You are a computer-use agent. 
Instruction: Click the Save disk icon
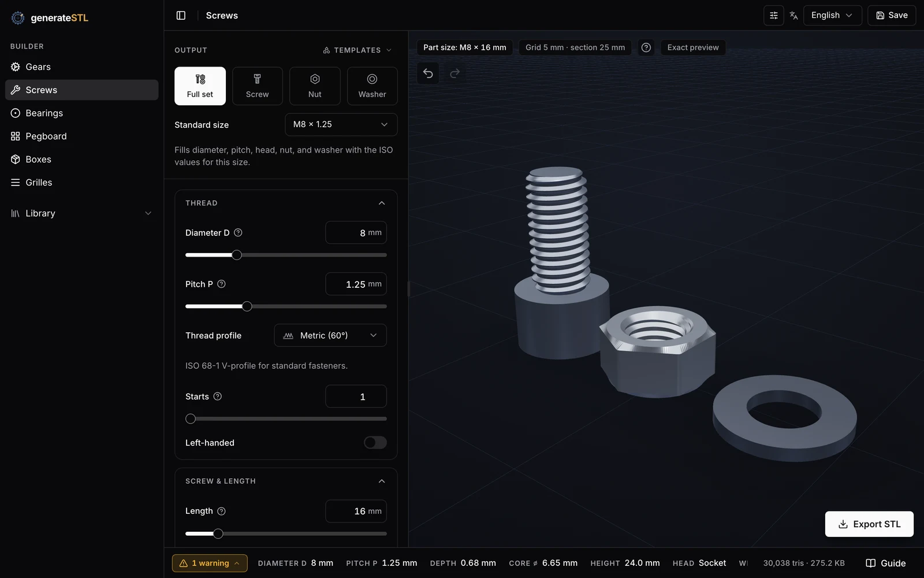880,16
